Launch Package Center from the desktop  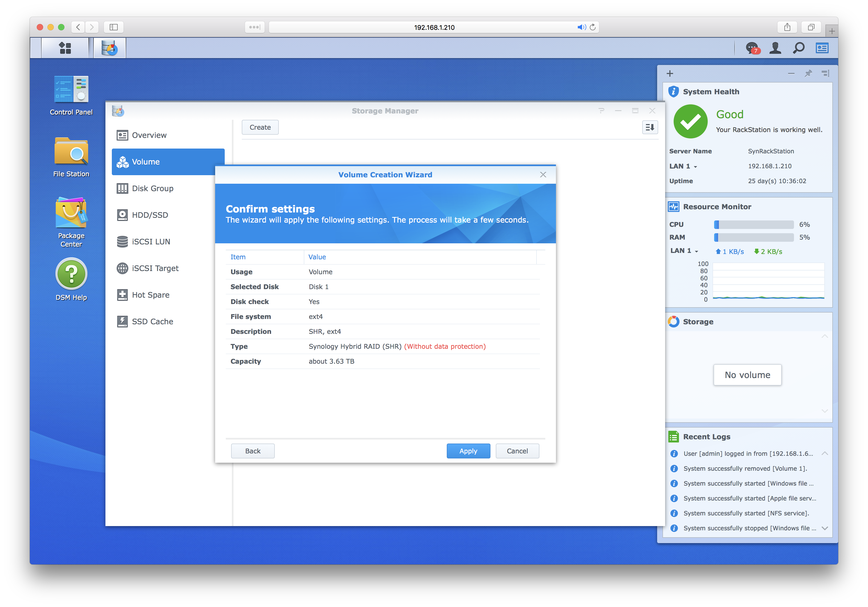point(71,213)
